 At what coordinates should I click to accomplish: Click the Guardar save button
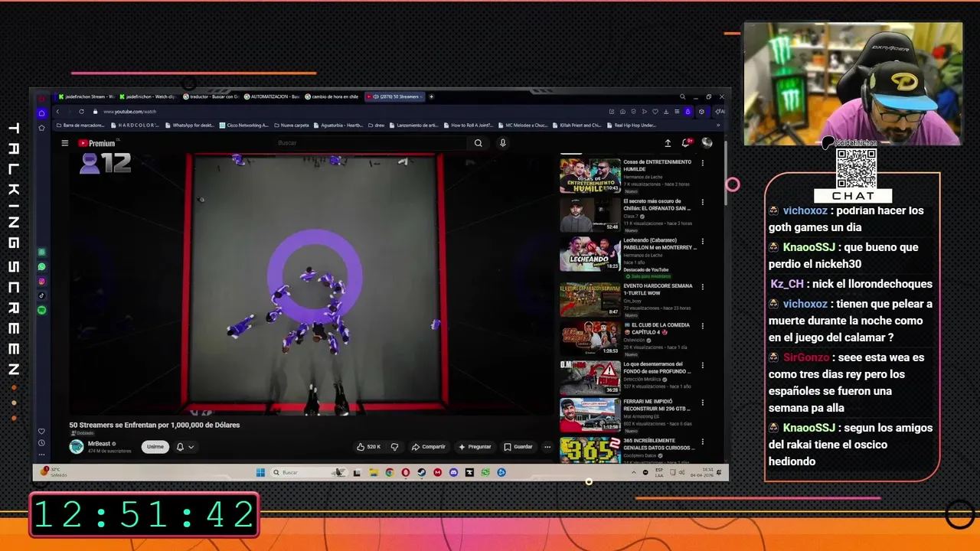518,447
